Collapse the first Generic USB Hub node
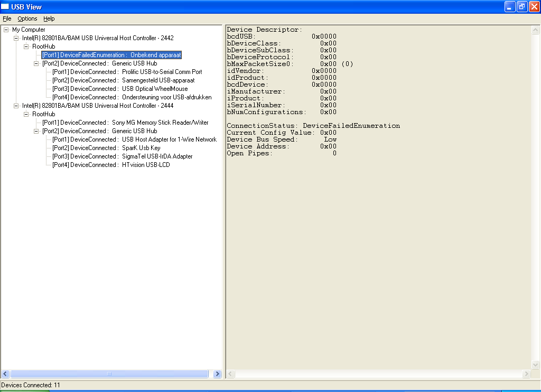Screen dimensions: 541x392 click(36, 63)
